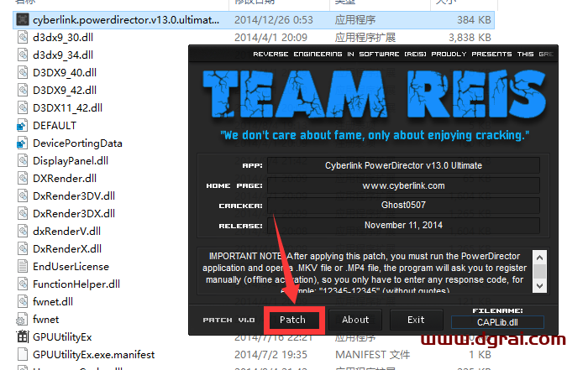The height and width of the screenshot is (370, 588).
Task: Click the fwnet settings file icon
Action: pos(22,319)
